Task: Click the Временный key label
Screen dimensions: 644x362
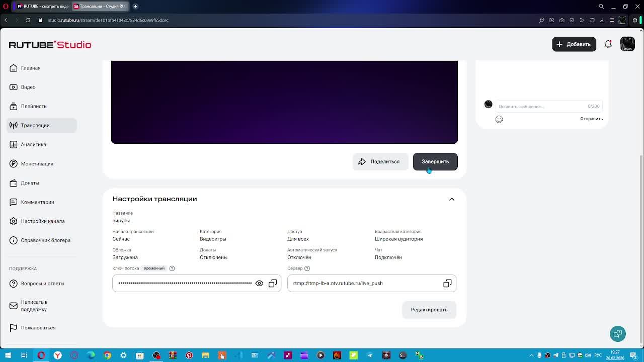Action: [154, 268]
